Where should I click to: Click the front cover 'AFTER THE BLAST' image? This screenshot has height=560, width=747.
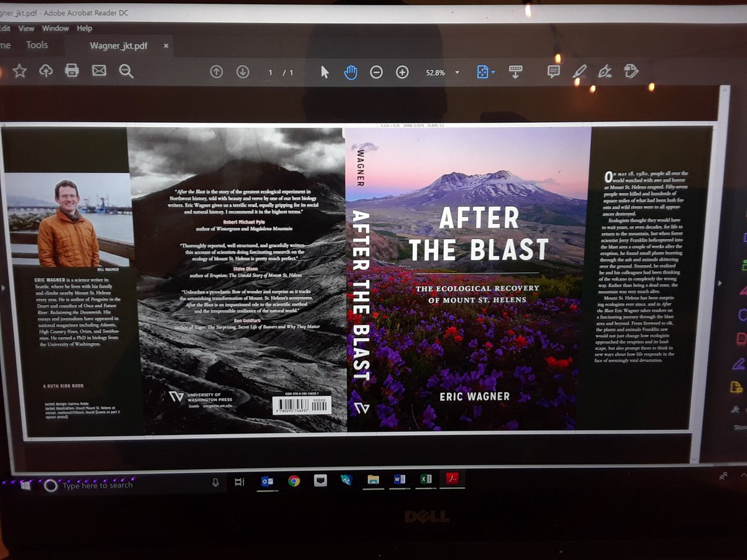467,279
